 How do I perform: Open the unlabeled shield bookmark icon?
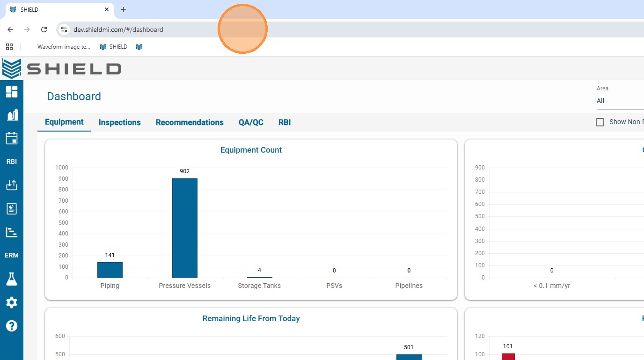click(139, 47)
